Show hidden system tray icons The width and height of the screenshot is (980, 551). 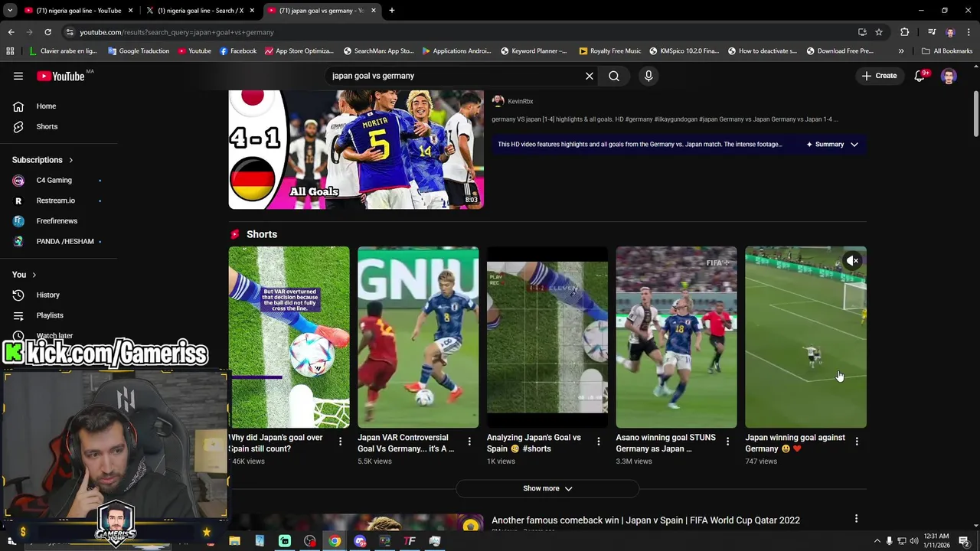pos(877,541)
